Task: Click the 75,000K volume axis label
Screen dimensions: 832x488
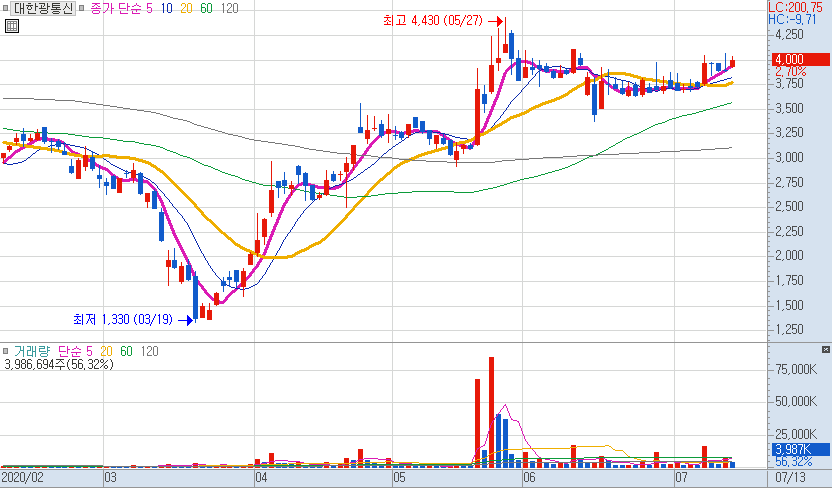Action: pyautogui.click(x=796, y=369)
